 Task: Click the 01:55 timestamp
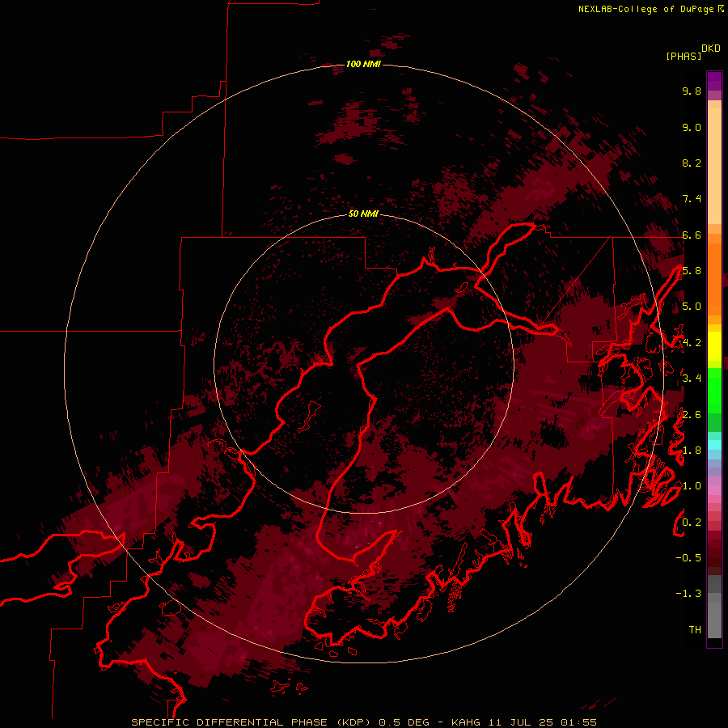[578, 722]
